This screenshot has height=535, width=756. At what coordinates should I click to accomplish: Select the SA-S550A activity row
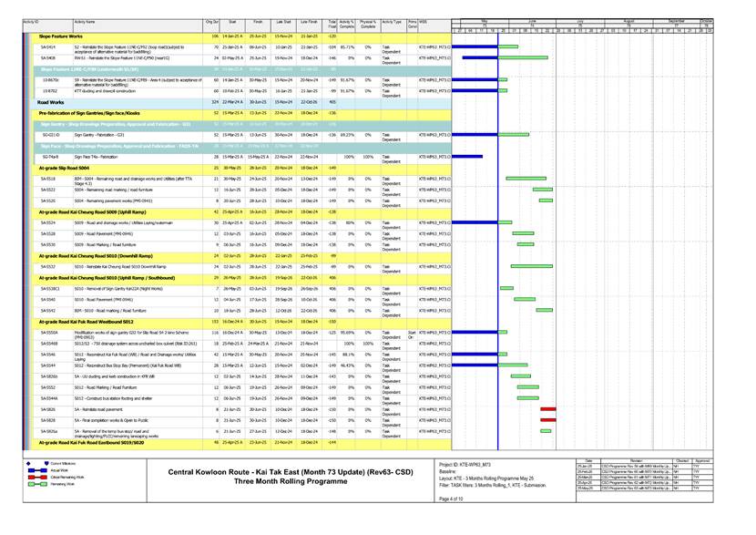click(x=137, y=334)
